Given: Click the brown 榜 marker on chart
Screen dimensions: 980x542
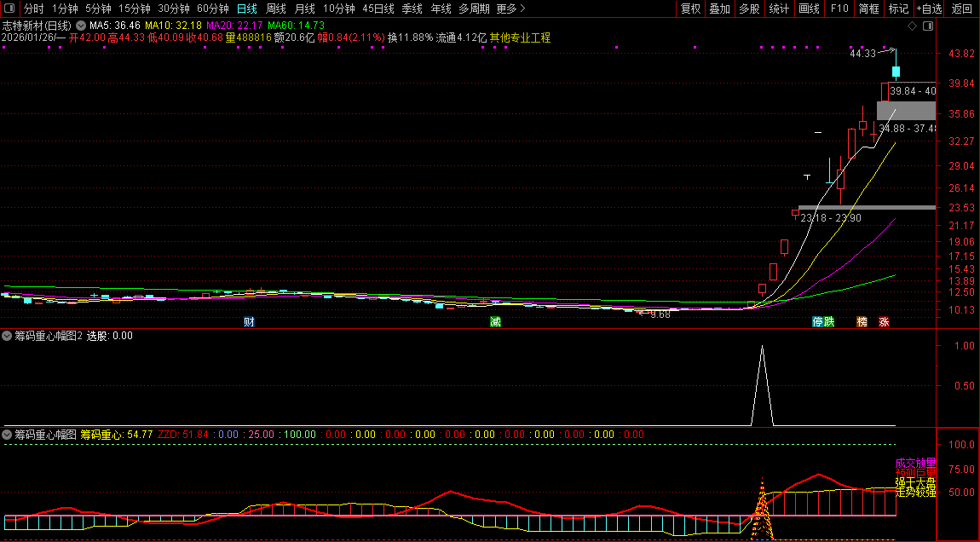Looking at the screenshot, I should click(x=862, y=322).
